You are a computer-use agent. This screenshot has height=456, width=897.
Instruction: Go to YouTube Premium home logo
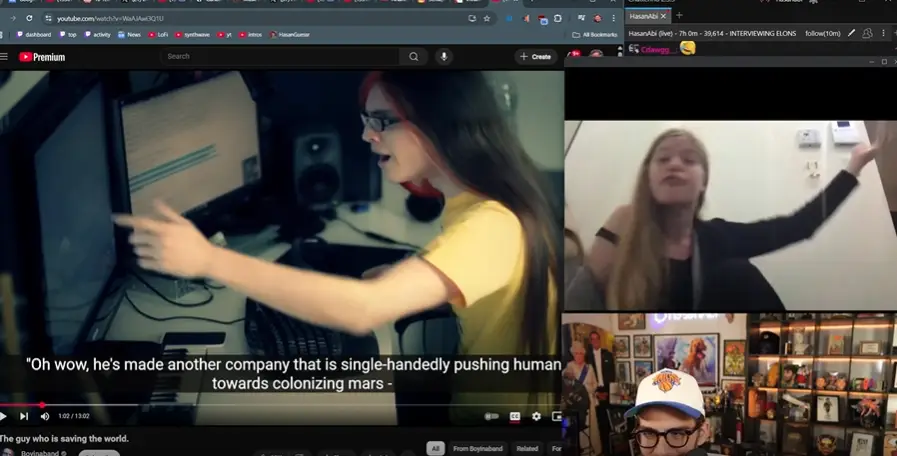[x=42, y=57]
